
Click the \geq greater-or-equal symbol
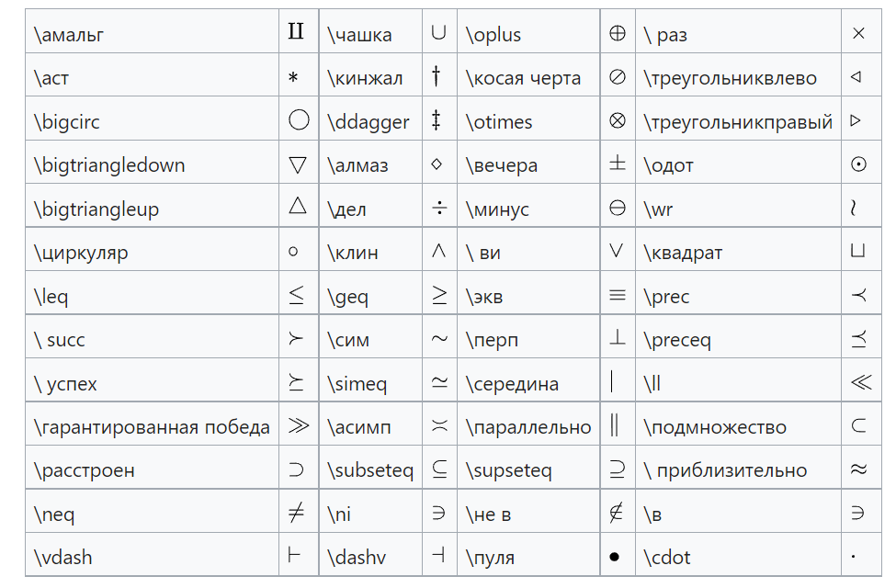point(439,295)
